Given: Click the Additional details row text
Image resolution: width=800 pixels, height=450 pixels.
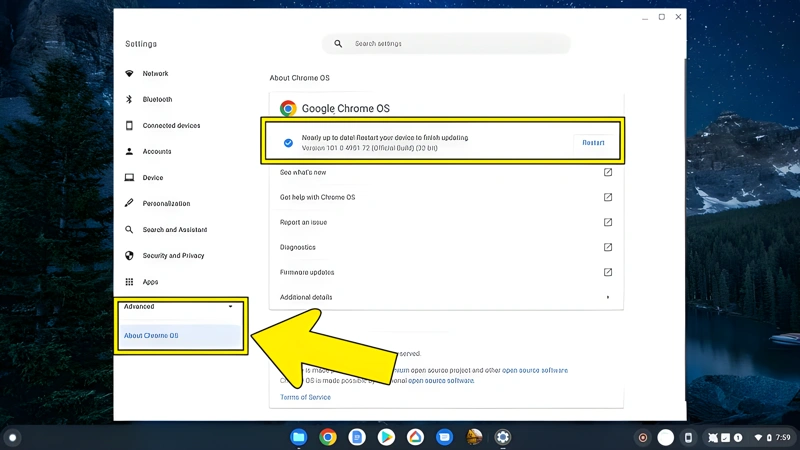Looking at the screenshot, I should (x=306, y=297).
